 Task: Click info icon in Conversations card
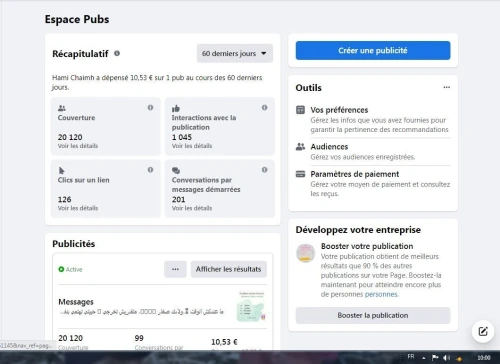[x=264, y=170]
